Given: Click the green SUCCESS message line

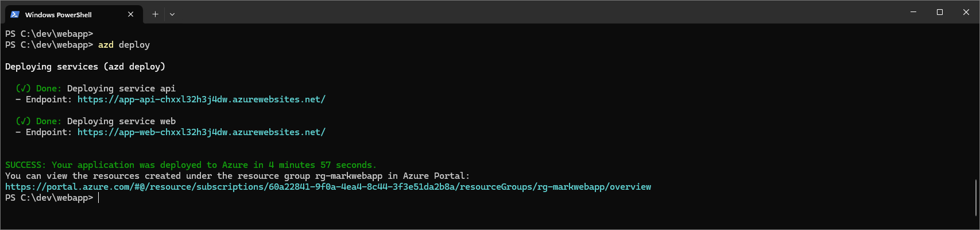Looking at the screenshot, I should pos(191,165).
